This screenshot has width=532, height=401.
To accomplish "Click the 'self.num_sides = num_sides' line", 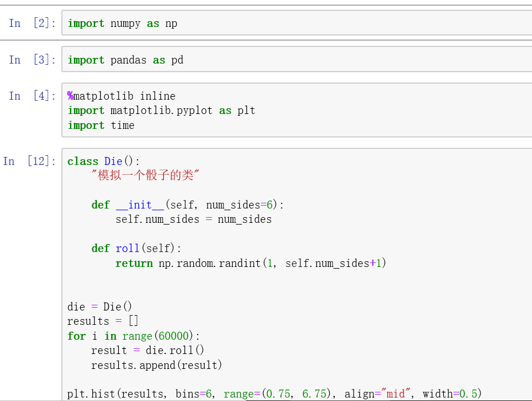I will [193, 219].
